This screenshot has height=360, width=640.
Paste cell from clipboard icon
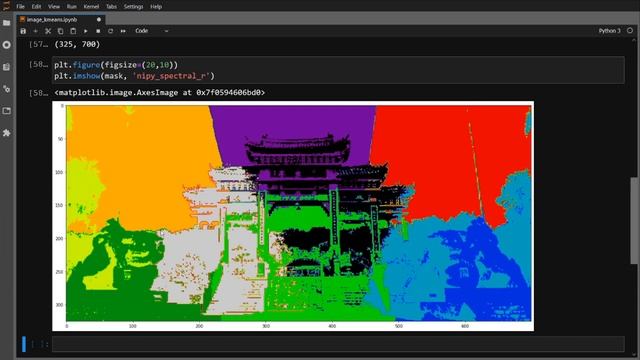point(73,31)
